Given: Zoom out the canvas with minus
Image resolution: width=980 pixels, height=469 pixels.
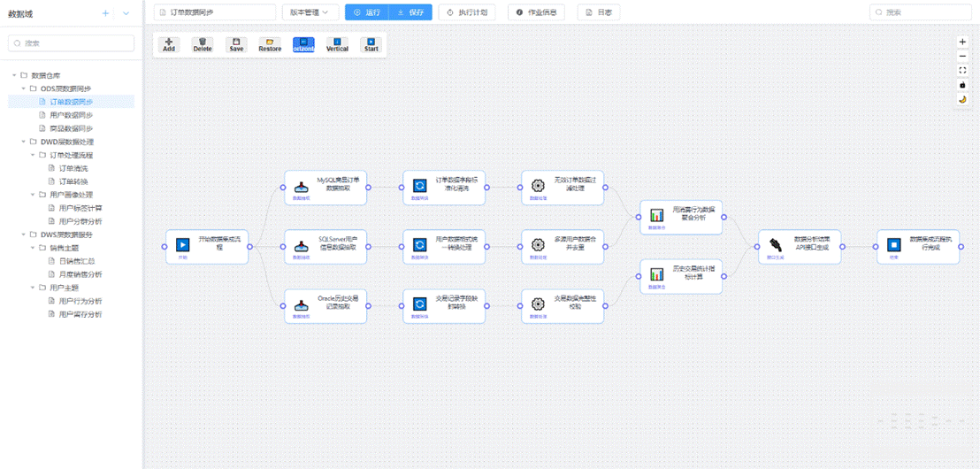Looking at the screenshot, I should 962,56.
